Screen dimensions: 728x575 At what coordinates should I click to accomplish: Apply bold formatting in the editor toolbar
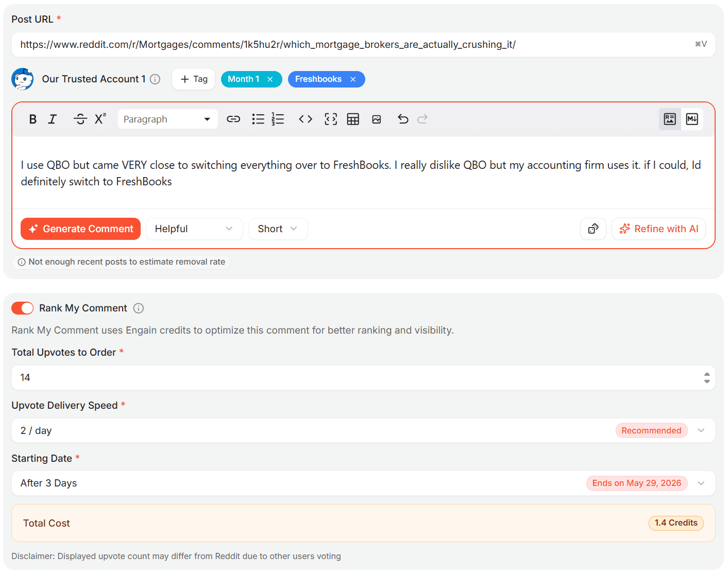(33, 119)
